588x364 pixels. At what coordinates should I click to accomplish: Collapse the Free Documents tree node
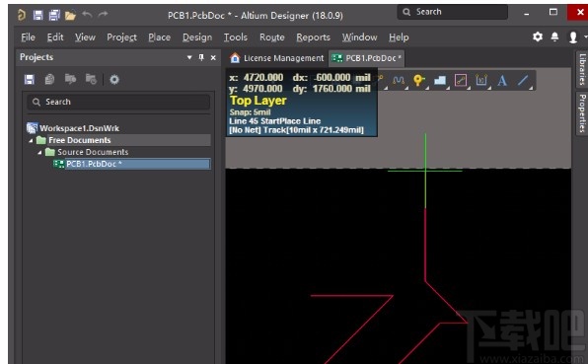(x=32, y=141)
